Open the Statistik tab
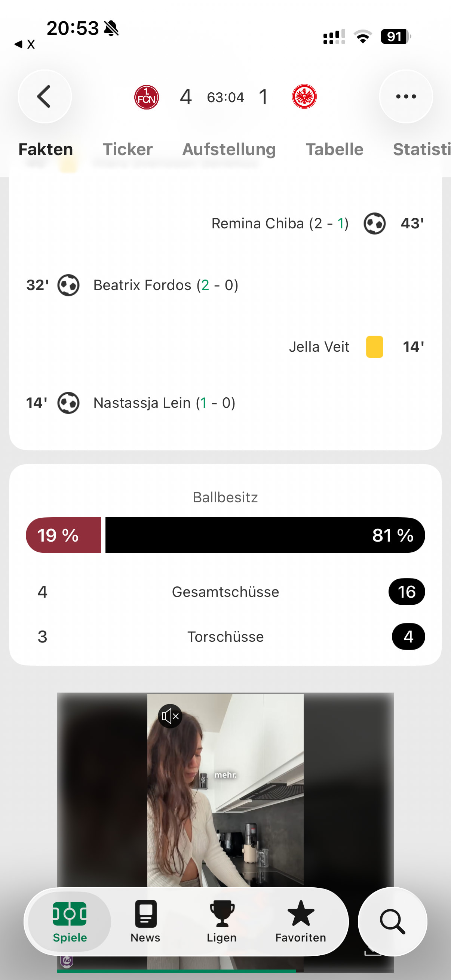 click(422, 149)
